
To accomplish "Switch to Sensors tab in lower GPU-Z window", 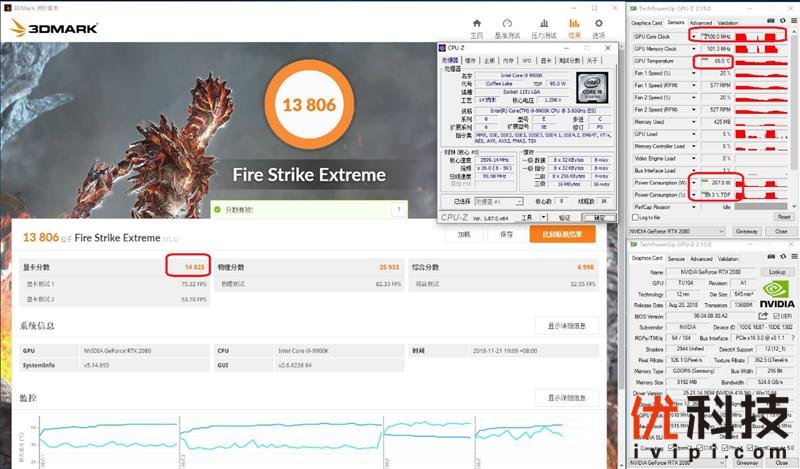I will pyautogui.click(x=676, y=259).
